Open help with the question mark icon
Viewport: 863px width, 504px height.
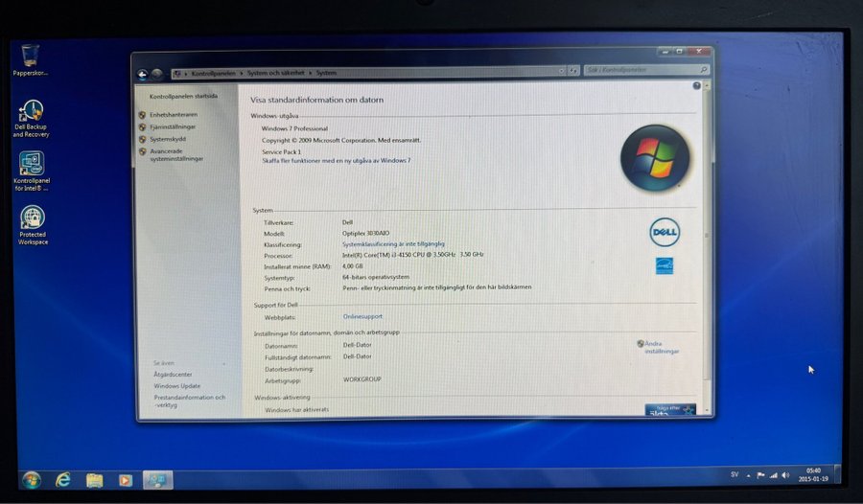coord(696,86)
